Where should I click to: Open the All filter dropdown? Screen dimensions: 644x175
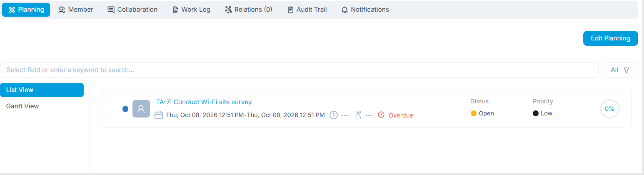(x=620, y=70)
